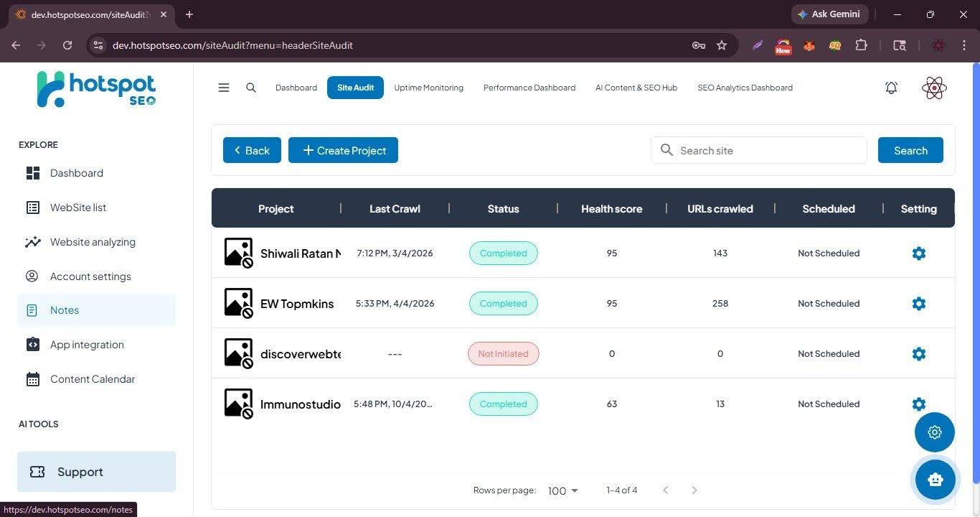The image size is (980, 517).
Task: Open SEO Analytics Dashboard tab
Action: tap(745, 88)
